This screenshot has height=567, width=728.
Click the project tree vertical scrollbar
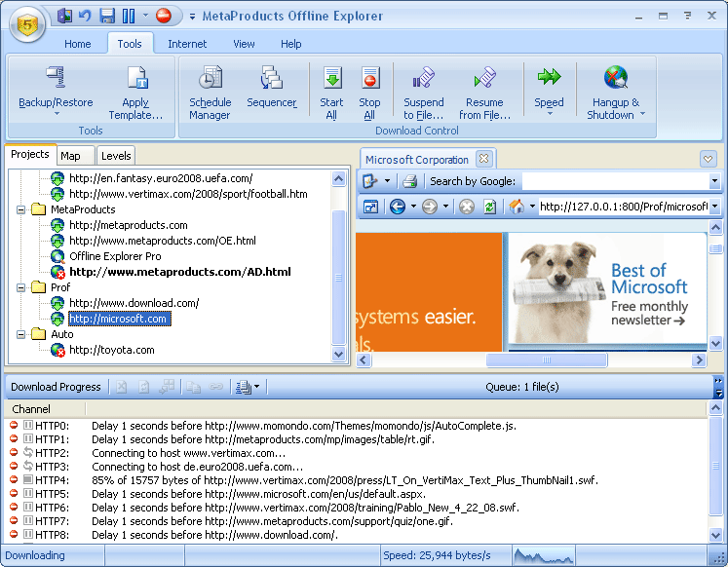click(x=339, y=273)
